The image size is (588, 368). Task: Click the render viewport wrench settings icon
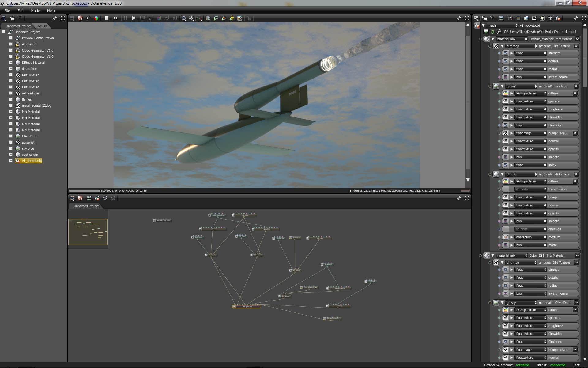click(x=459, y=18)
